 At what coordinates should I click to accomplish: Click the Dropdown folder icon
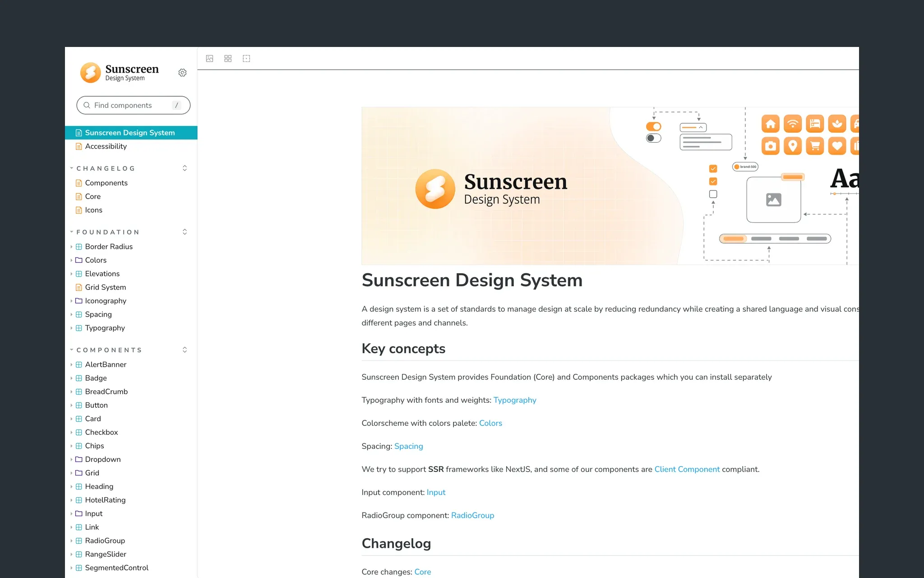(79, 459)
